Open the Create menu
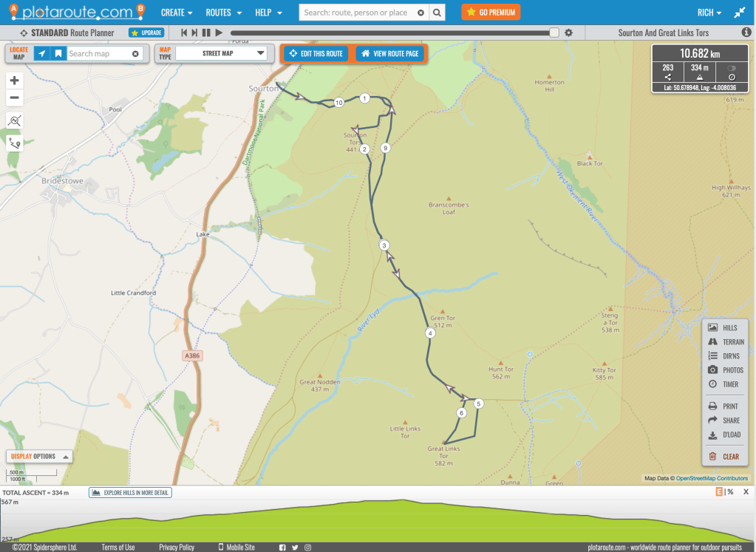 click(x=177, y=13)
